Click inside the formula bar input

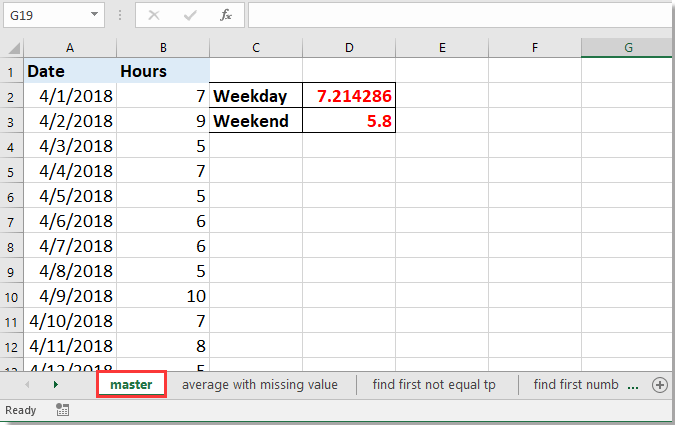[460, 15]
